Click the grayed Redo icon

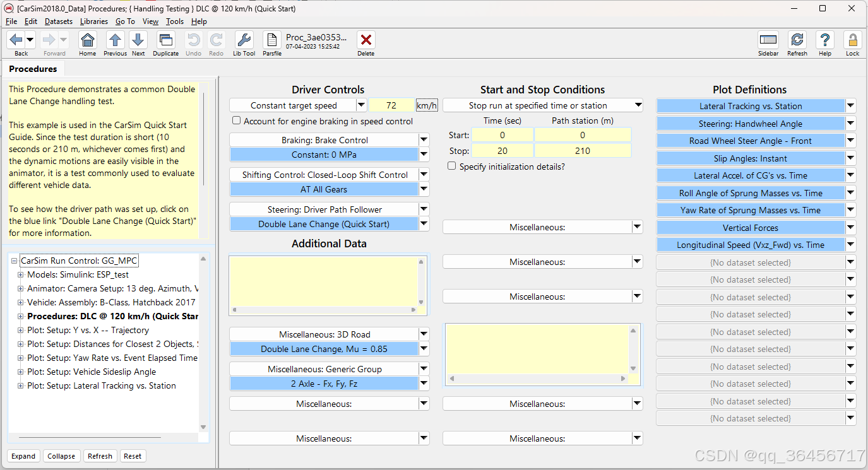point(216,40)
